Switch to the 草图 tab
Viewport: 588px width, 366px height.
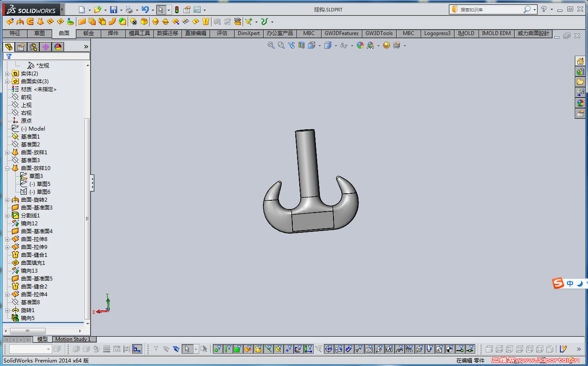39,33
